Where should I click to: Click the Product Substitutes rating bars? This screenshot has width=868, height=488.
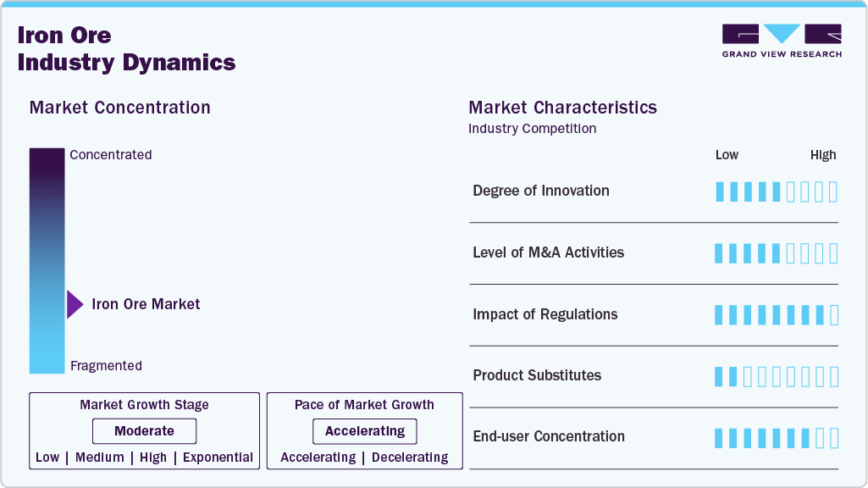[x=776, y=376]
